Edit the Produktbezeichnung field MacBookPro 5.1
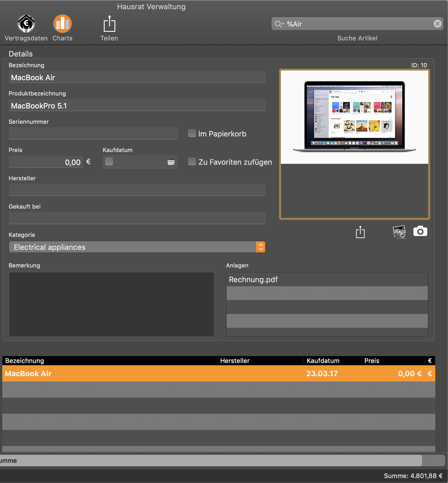Screen dimensions: 448x483 137,105
